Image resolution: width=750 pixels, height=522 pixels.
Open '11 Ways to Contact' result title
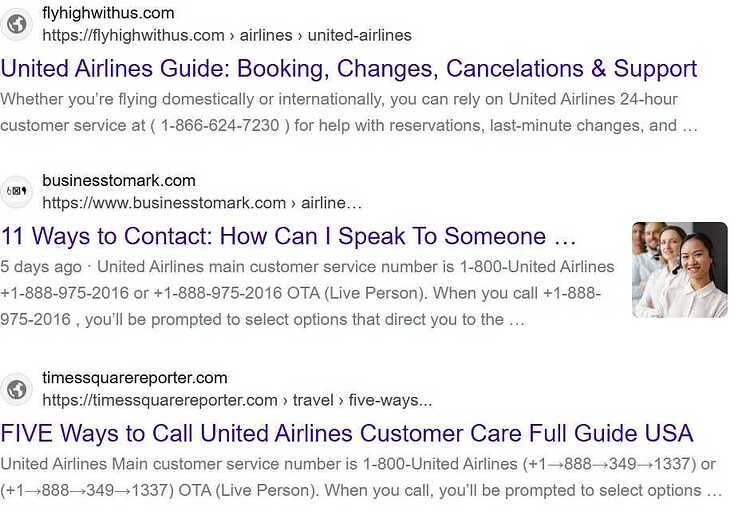click(x=288, y=236)
